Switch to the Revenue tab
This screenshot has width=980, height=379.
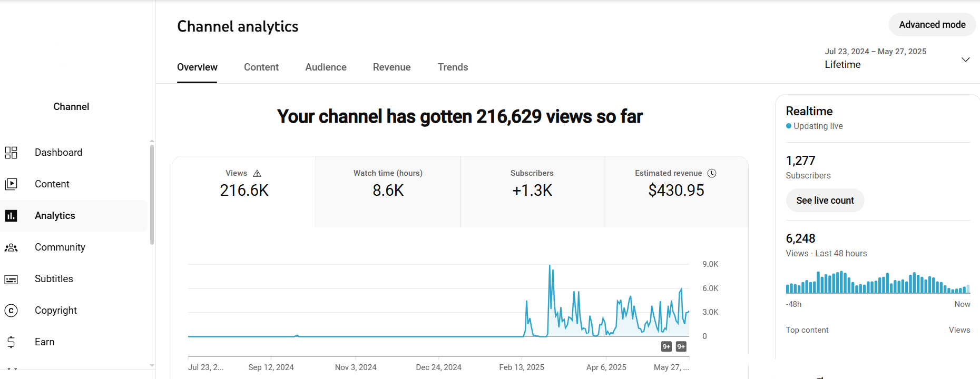(x=391, y=67)
